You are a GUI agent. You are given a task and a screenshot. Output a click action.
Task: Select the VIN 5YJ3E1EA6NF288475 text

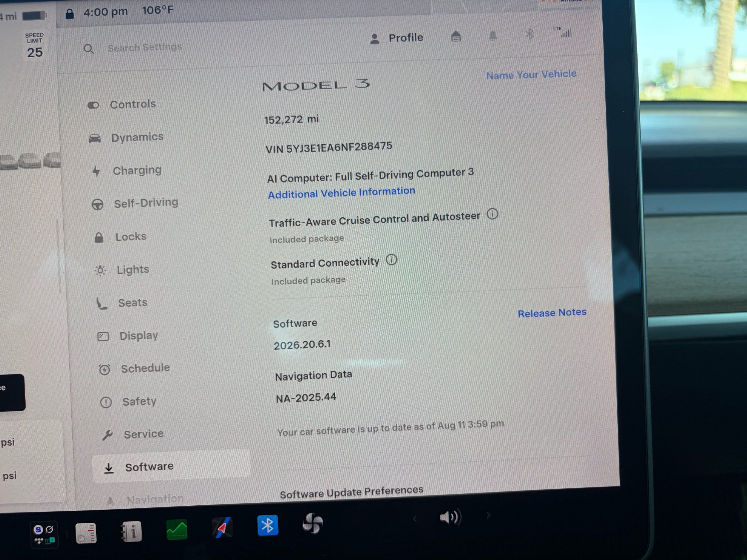pyautogui.click(x=329, y=148)
